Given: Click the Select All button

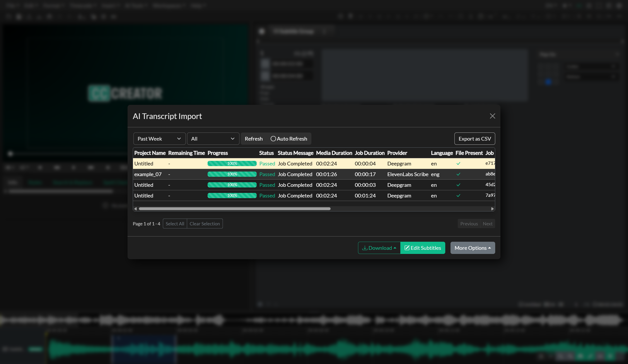Looking at the screenshot, I should pyautogui.click(x=175, y=223).
